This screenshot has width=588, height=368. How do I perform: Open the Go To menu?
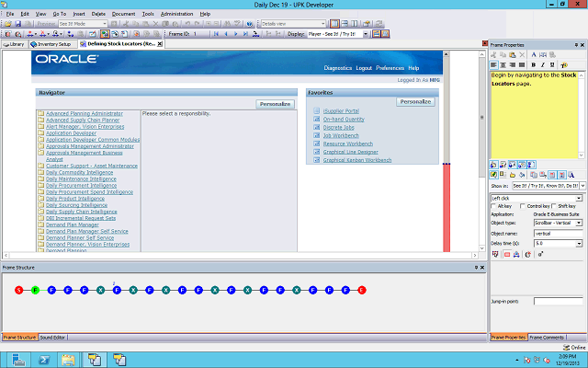pos(59,14)
